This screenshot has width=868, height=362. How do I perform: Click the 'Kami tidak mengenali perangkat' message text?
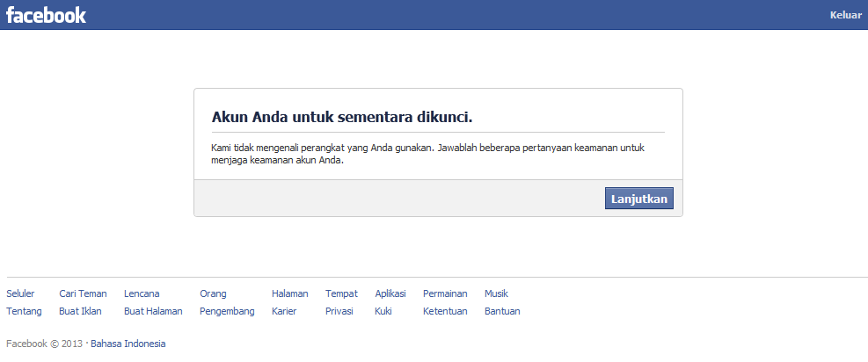[x=428, y=155]
